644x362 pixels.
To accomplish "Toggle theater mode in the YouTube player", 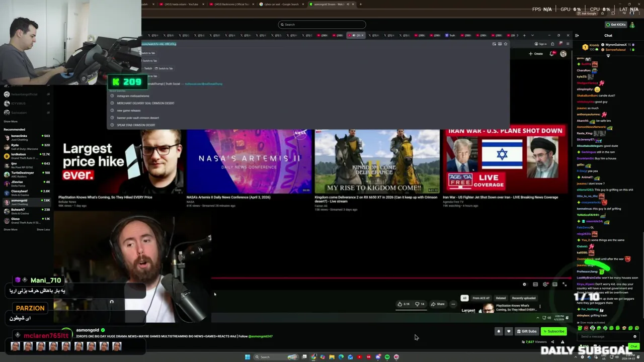I will pos(554,285).
